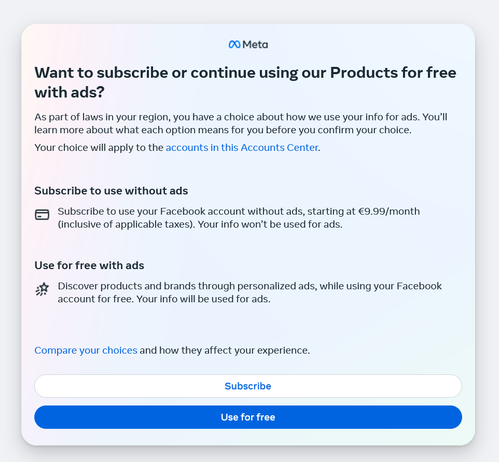The width and height of the screenshot is (499, 462).
Task: Click the Meta infinity logo icon
Action: (x=234, y=44)
